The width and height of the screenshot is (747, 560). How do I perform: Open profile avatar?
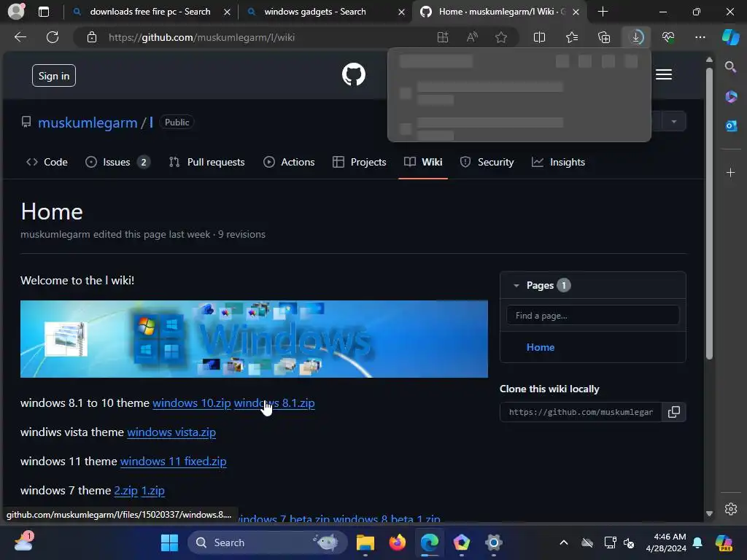(x=16, y=12)
